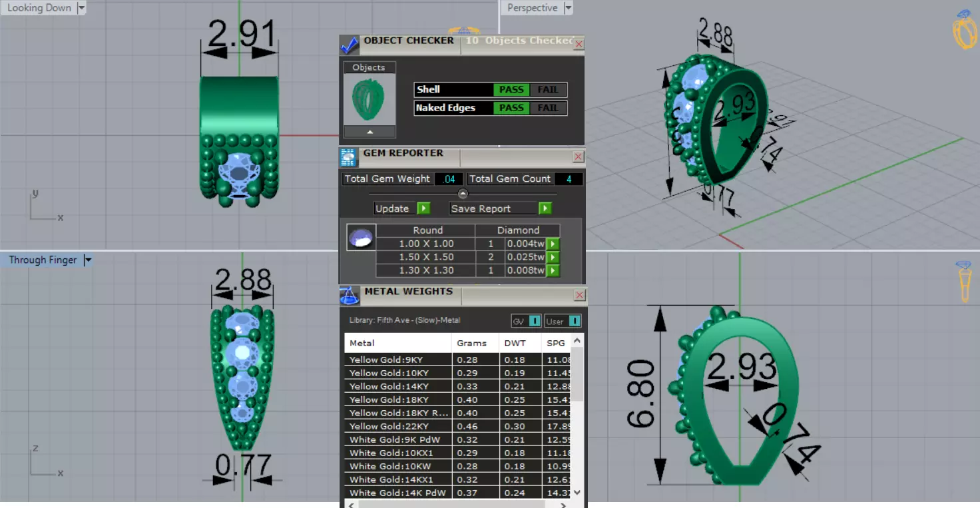Screen dimensions: 980x508
Task: Click the green arrow next to Save Report
Action: coord(545,208)
